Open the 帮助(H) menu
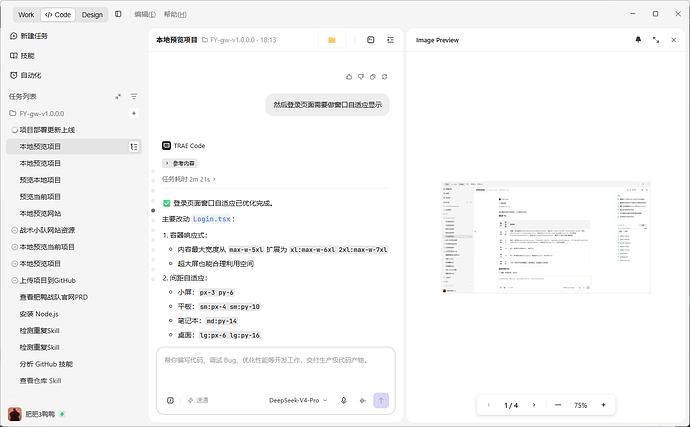Image resolution: width=690 pixels, height=427 pixels. point(175,15)
